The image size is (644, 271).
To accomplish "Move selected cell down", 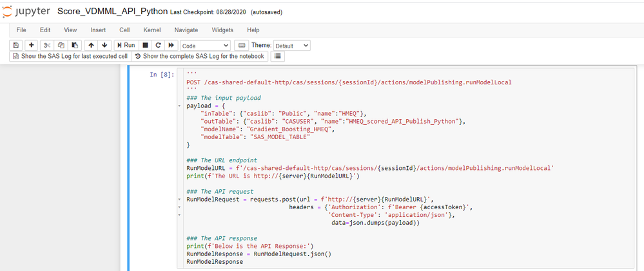I will pyautogui.click(x=104, y=46).
